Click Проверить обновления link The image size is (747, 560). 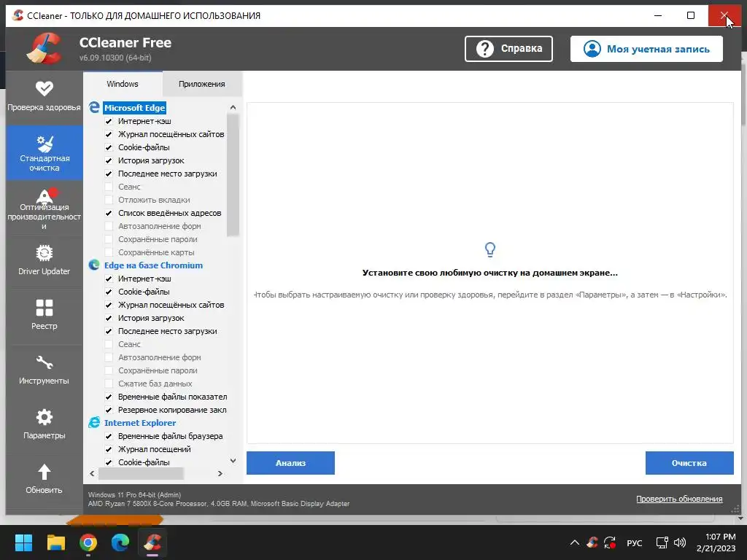679,499
